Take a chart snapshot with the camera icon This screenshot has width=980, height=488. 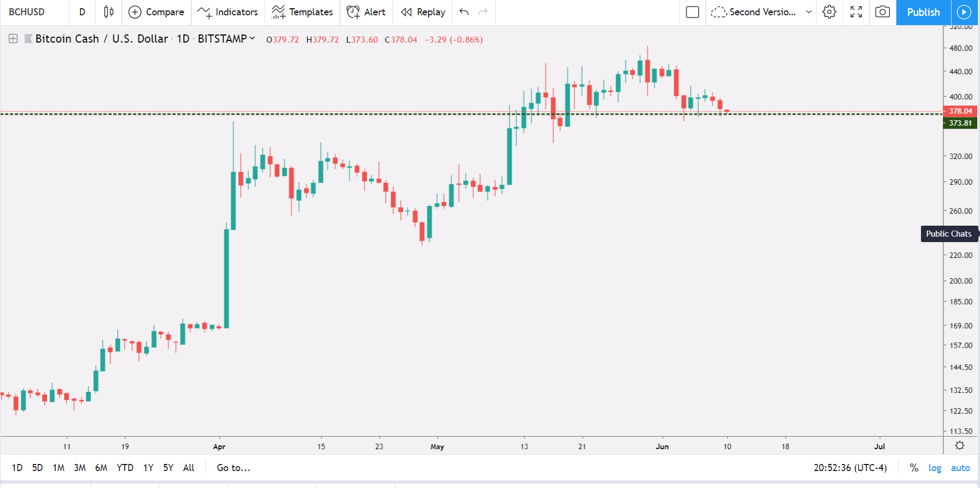click(x=882, y=12)
